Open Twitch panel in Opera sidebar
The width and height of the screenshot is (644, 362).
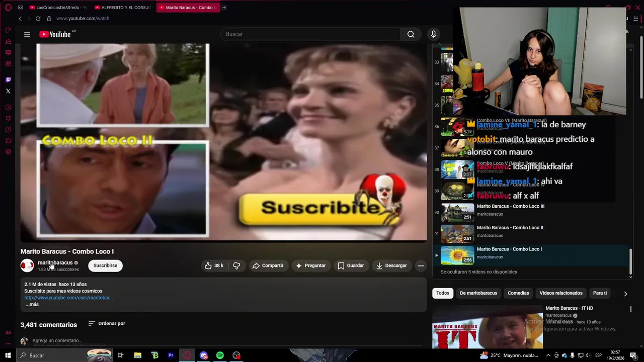coord(8,80)
